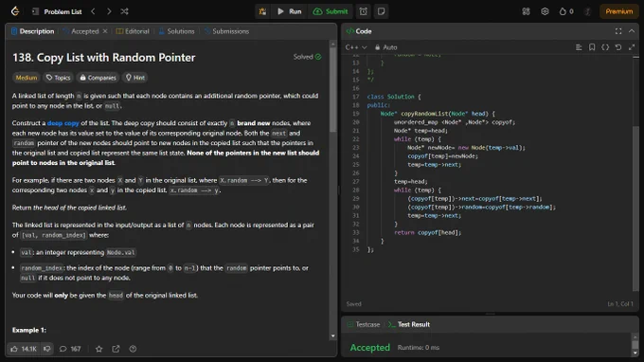Open the LeetCode home logo

coord(15,11)
